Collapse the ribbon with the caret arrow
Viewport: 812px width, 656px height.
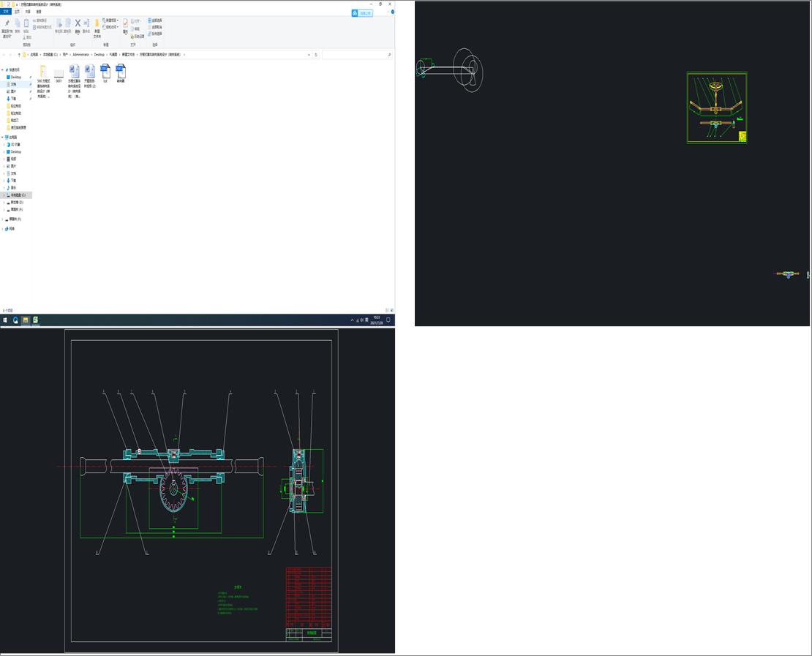click(388, 12)
